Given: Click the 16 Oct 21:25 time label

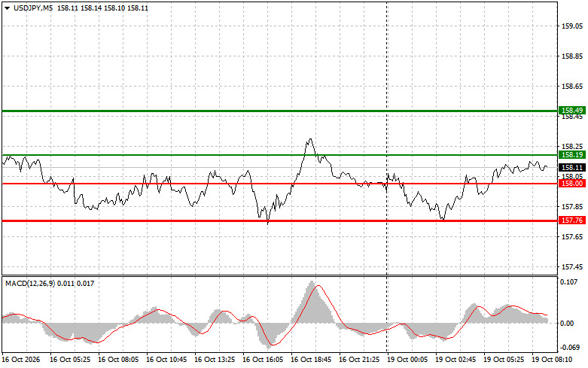Looking at the screenshot, I should click(359, 360).
